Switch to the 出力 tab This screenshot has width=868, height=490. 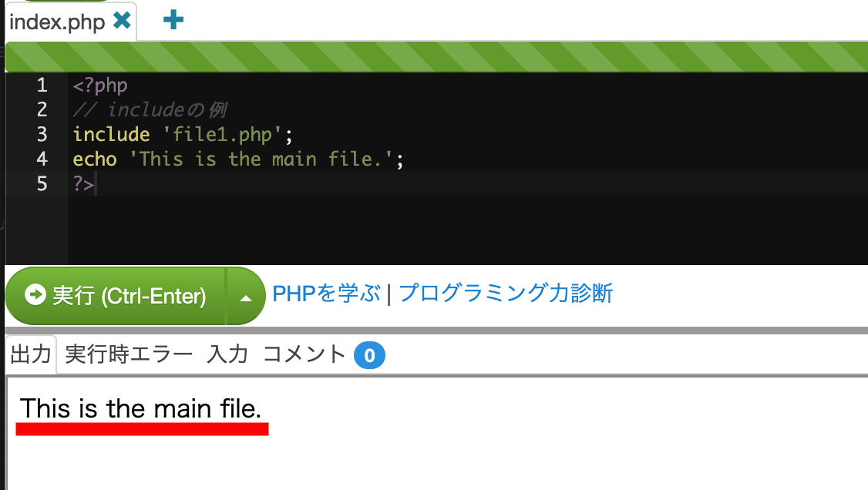[29, 354]
